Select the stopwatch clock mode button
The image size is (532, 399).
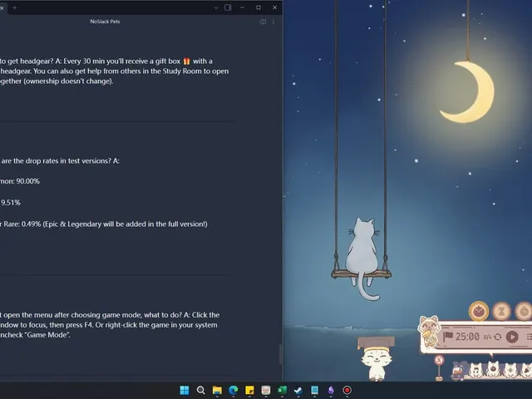point(524,311)
